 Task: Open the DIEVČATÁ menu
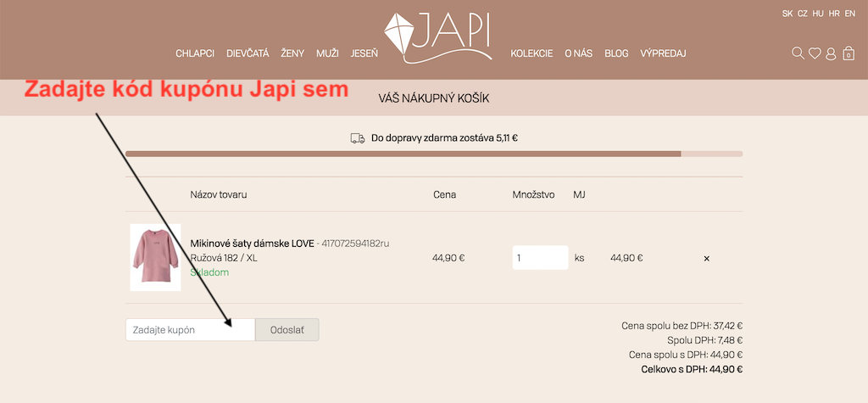click(x=248, y=53)
